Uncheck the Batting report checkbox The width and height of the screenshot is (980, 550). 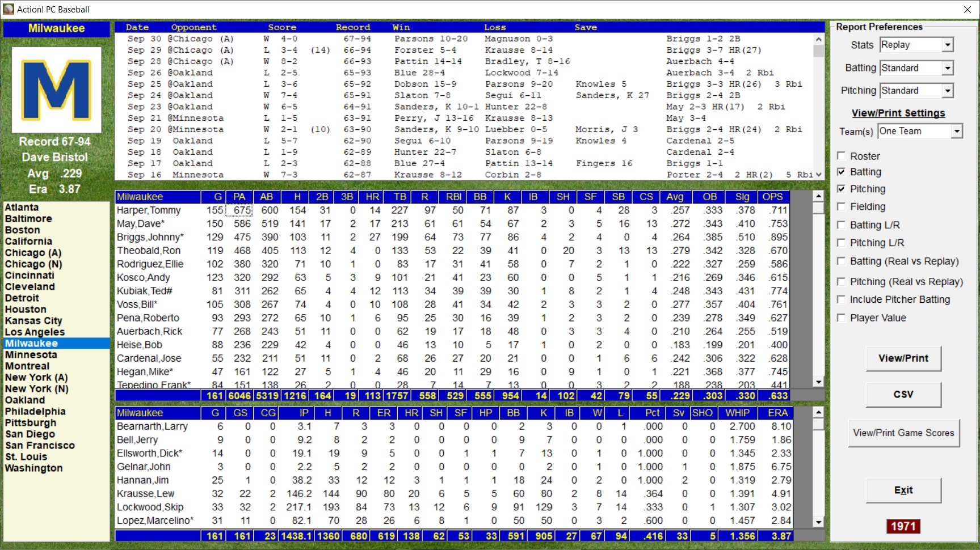[842, 172]
